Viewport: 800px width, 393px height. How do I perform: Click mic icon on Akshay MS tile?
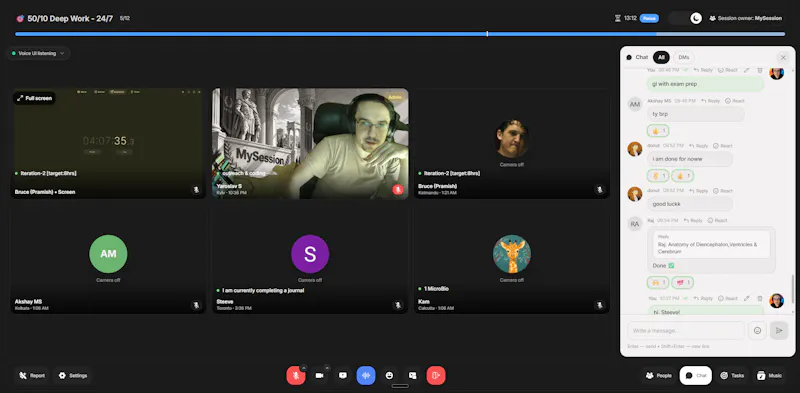click(196, 305)
